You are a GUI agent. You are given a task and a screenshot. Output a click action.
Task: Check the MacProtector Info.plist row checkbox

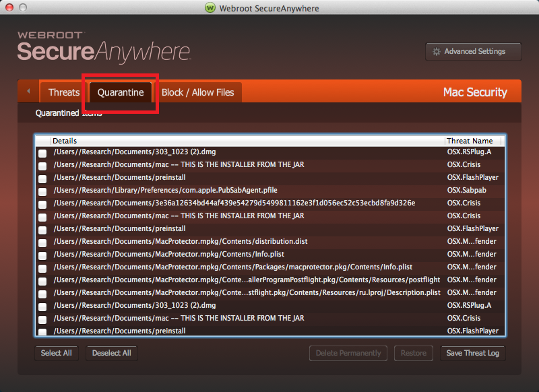coord(42,255)
